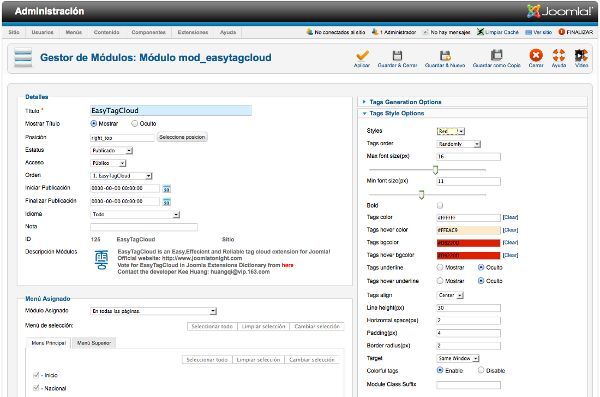The height and width of the screenshot is (397, 600).
Task: Click the 1 Administrador indicator
Action: 394,32
